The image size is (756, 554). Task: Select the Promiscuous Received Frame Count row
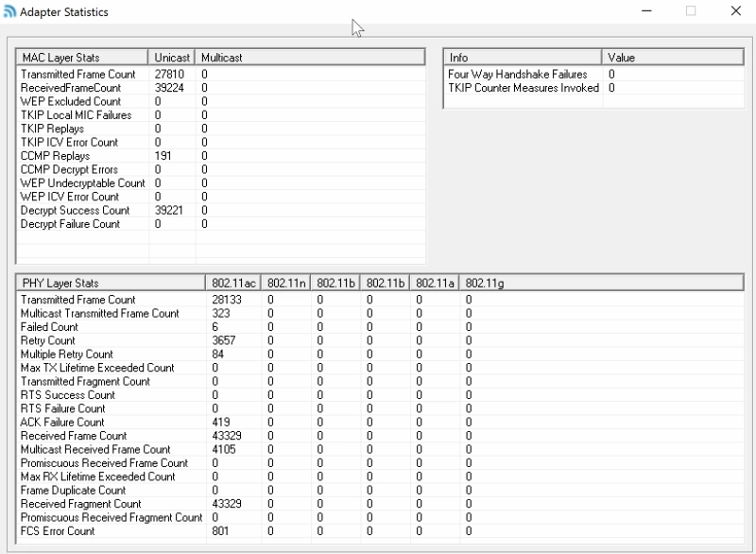click(x=380, y=463)
